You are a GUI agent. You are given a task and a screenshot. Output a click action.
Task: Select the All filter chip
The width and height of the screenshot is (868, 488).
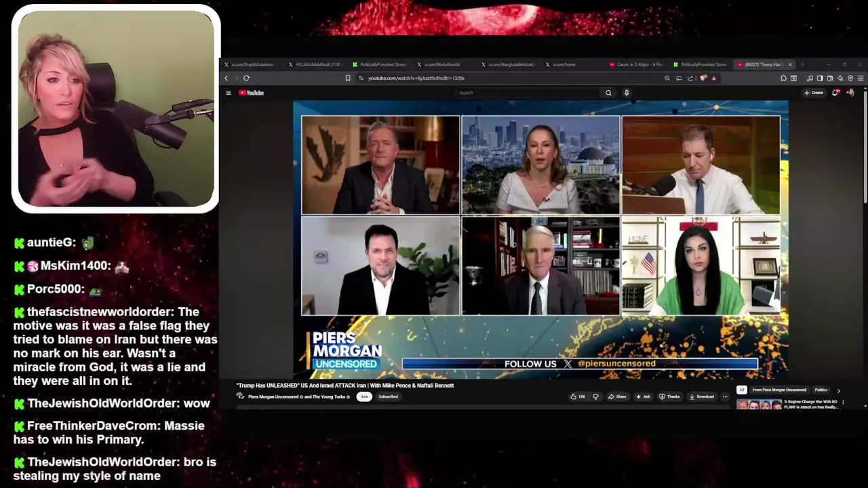point(742,390)
